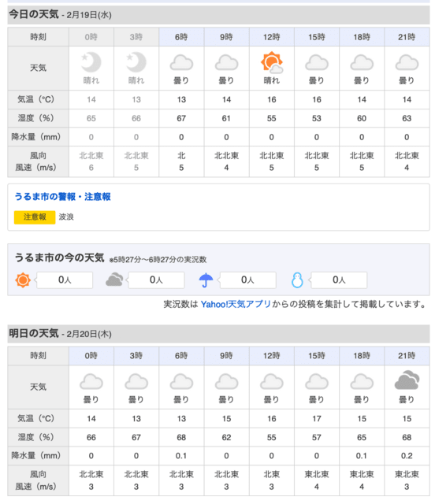Open the Yahoo!天気アプリ link

[x=236, y=304]
